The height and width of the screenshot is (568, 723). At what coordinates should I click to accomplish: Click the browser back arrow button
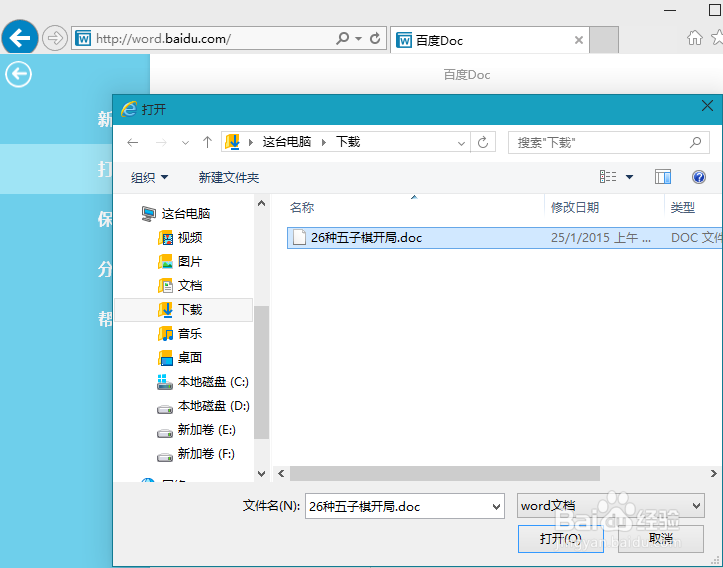pos(20,38)
